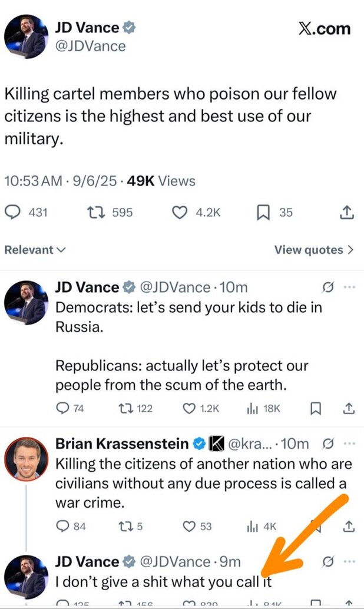The height and width of the screenshot is (609, 364).
Task: Open the Relevant sort dropdown
Action: tap(35, 250)
